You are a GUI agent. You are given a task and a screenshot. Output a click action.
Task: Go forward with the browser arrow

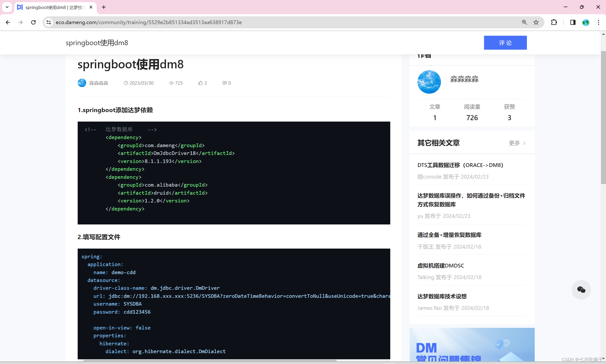(21, 22)
